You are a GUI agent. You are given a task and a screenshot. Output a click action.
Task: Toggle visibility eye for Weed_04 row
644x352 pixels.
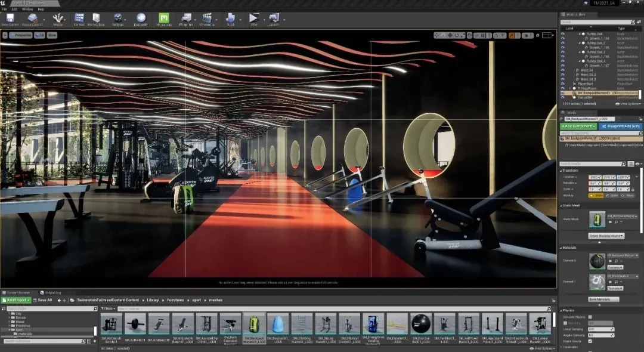(x=563, y=70)
